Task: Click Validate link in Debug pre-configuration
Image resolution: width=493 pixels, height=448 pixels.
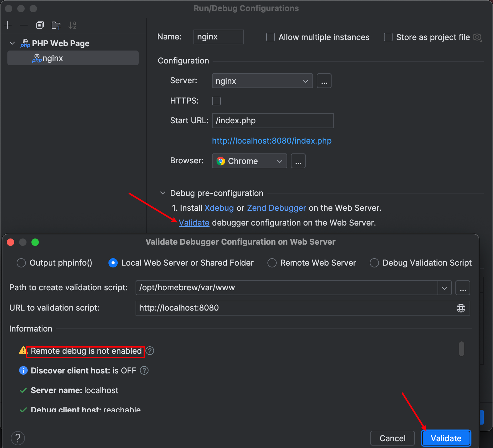Action: 194,223
